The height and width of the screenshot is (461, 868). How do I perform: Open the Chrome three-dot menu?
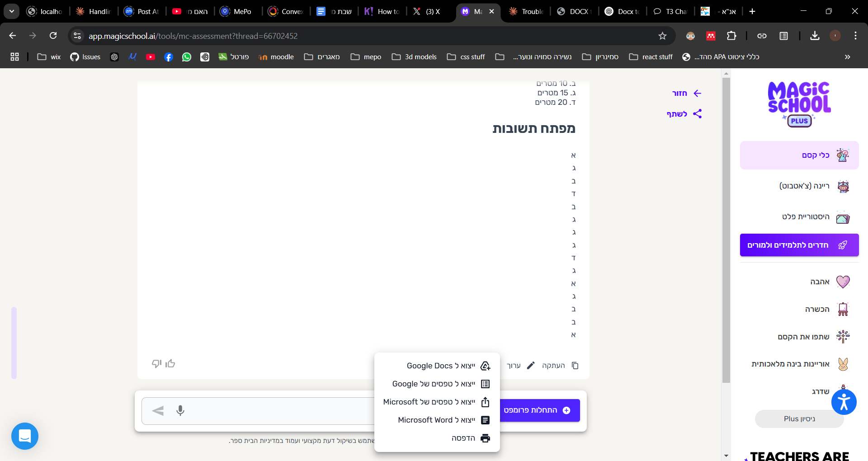855,36
